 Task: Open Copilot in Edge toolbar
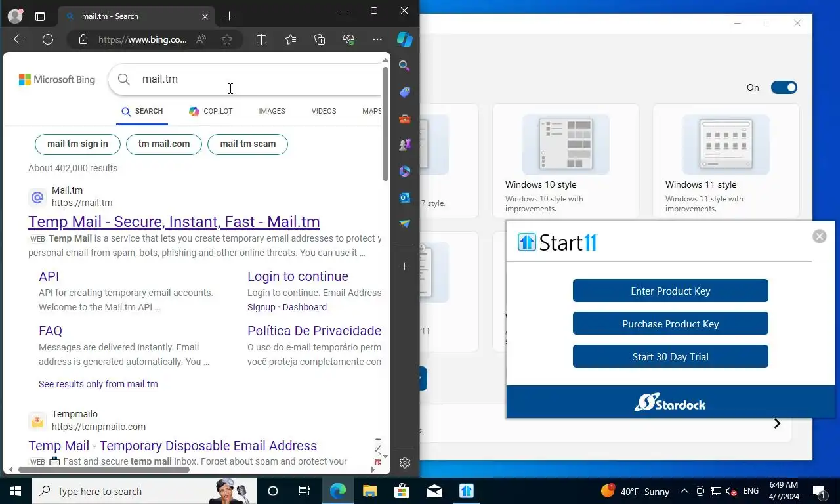pyautogui.click(x=405, y=39)
